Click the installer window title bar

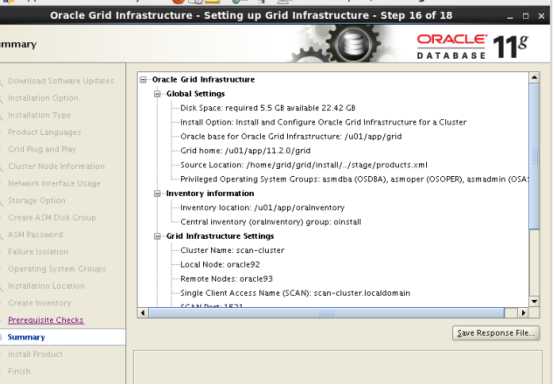click(x=251, y=16)
